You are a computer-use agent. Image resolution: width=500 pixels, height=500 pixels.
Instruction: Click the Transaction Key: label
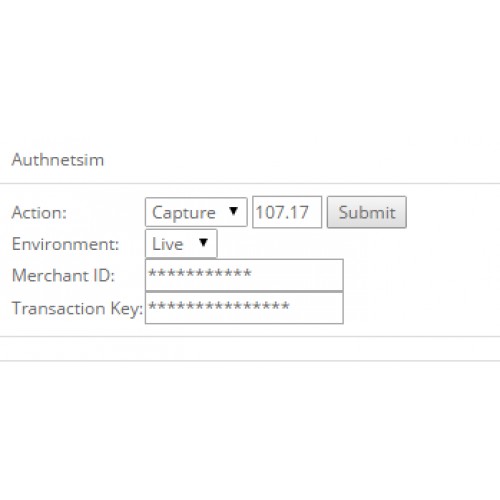[77, 308]
